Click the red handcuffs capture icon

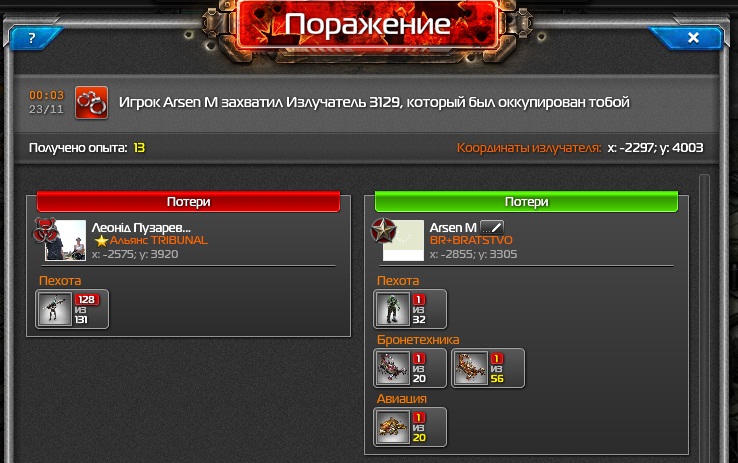click(91, 102)
